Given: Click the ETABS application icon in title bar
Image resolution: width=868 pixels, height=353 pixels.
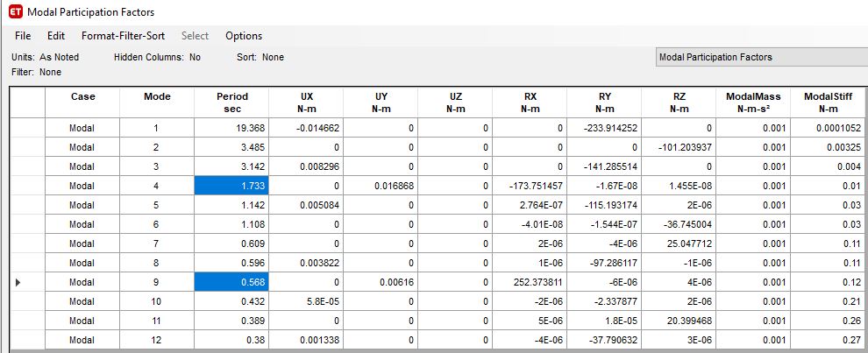Looking at the screenshot, I should click(16, 11).
